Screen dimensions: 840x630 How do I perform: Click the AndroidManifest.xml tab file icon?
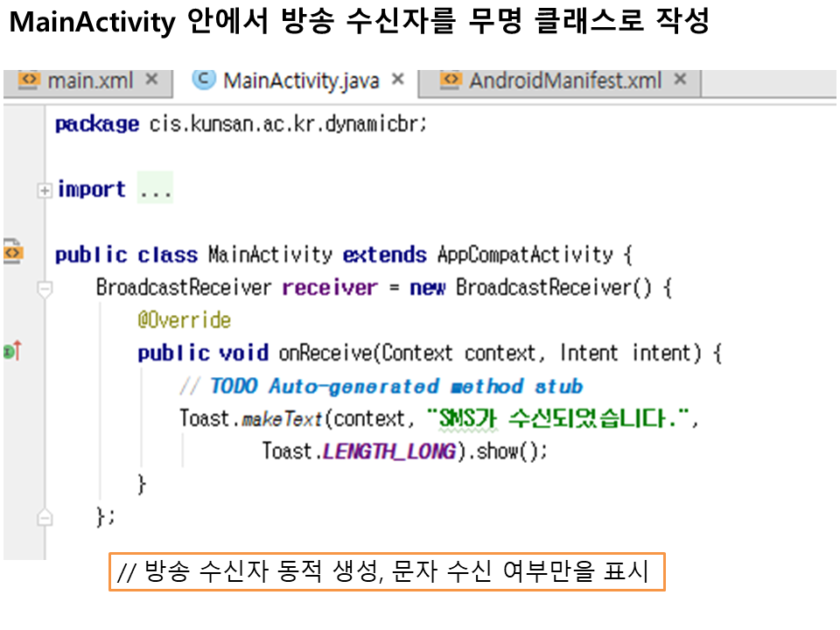coord(451,80)
